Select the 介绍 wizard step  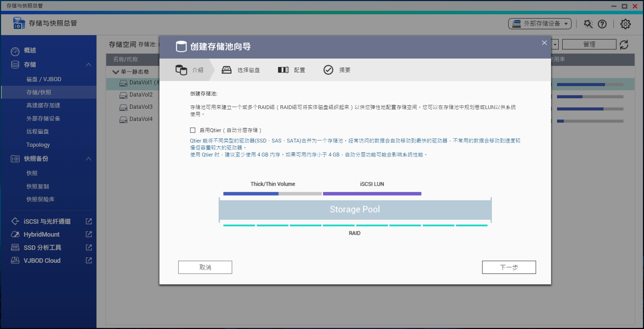pos(190,70)
